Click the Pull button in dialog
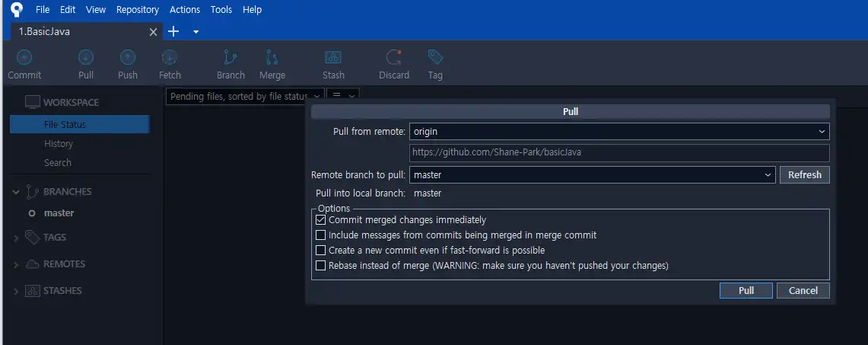Viewport: 868px width, 345px height. (746, 290)
